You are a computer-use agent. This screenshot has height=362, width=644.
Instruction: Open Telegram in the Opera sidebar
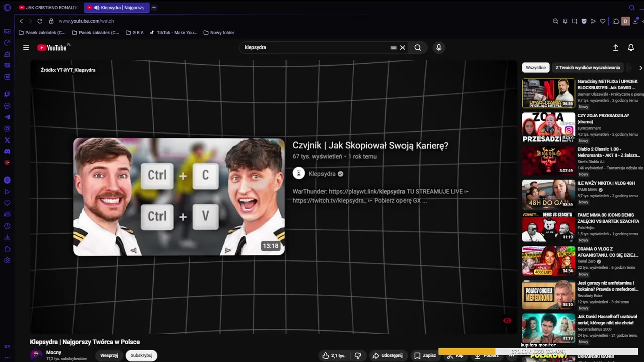point(7,117)
